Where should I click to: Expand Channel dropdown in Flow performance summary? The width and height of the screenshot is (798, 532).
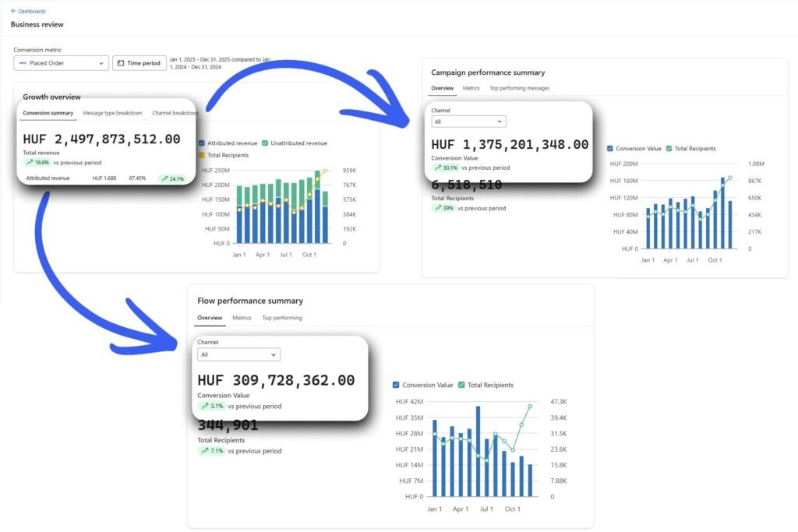pyautogui.click(x=239, y=354)
